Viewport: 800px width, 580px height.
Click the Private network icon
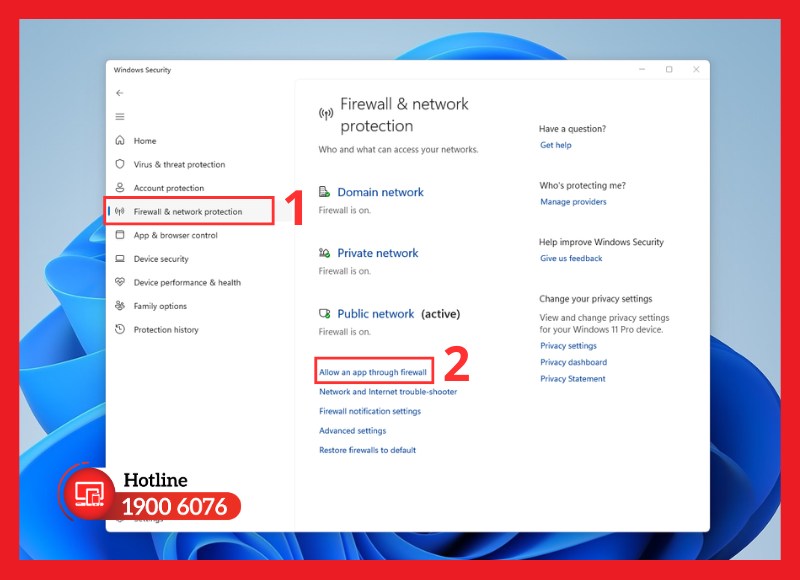point(324,253)
